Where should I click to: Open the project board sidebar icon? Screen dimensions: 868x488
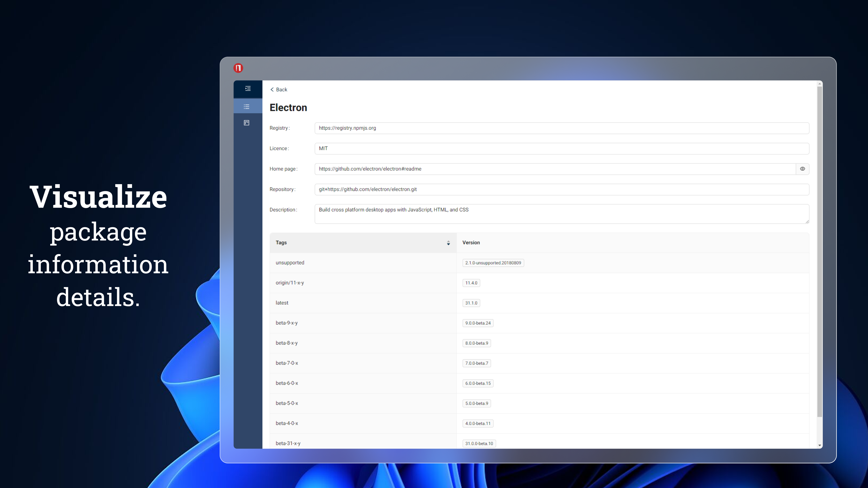[x=247, y=123]
